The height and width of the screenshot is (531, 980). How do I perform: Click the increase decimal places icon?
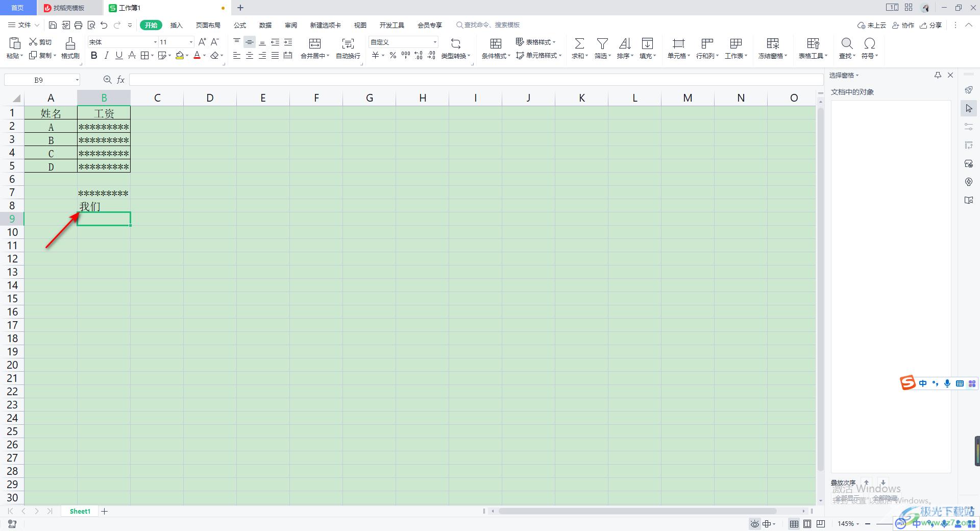pyautogui.click(x=419, y=55)
